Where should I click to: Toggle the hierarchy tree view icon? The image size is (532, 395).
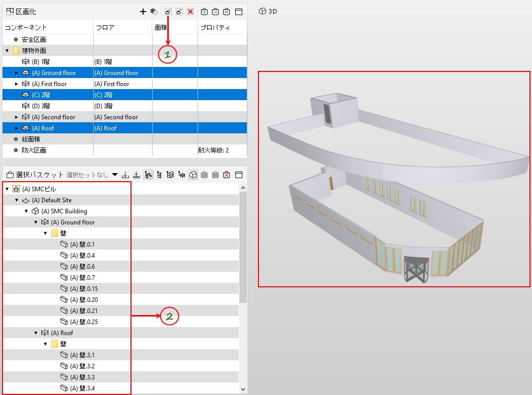[x=148, y=175]
